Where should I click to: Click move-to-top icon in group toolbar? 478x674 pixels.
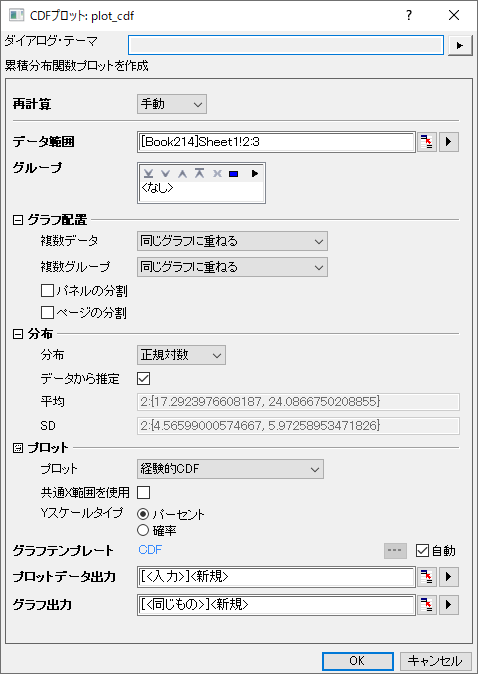click(199, 174)
